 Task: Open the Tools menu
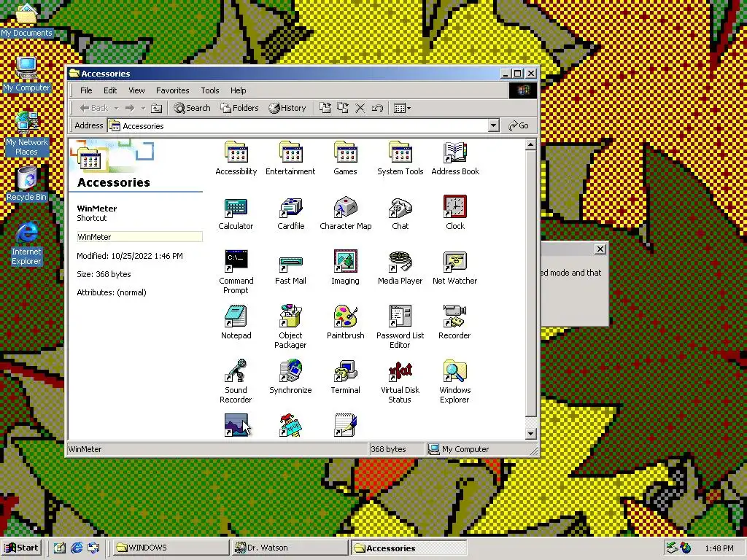point(209,90)
